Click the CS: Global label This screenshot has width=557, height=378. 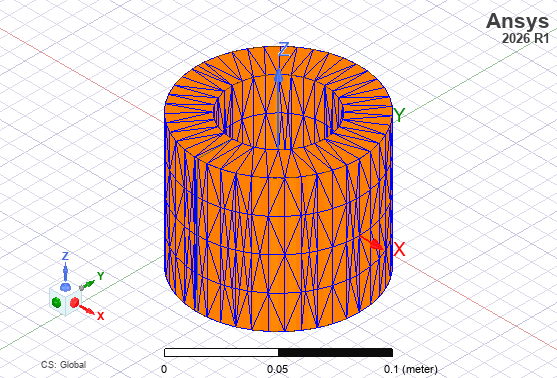pyautogui.click(x=63, y=365)
